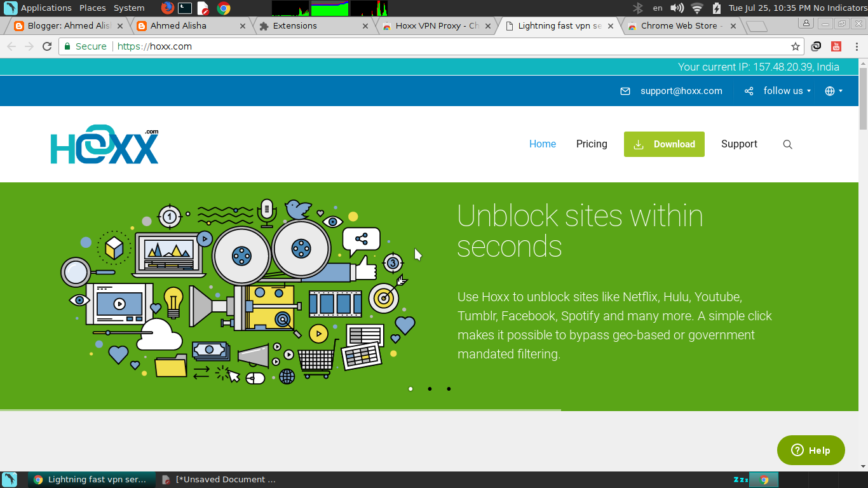Open Unsaved Document taskbar window
This screenshot has height=488, width=868.
[x=220, y=480]
